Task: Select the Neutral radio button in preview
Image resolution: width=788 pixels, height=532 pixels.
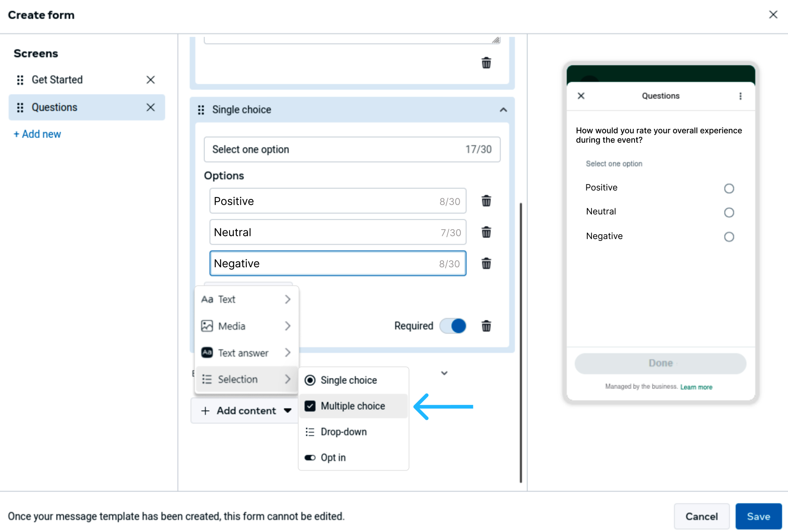Action: coord(729,212)
